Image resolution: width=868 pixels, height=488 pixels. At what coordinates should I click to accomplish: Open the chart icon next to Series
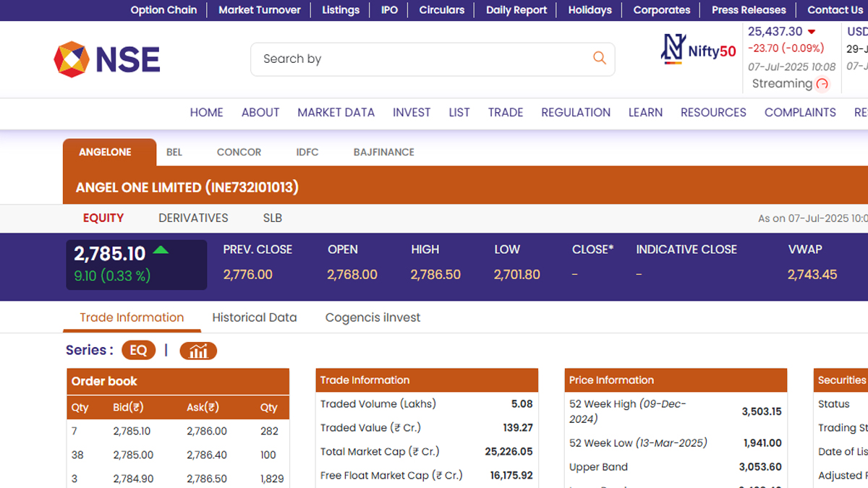click(198, 351)
